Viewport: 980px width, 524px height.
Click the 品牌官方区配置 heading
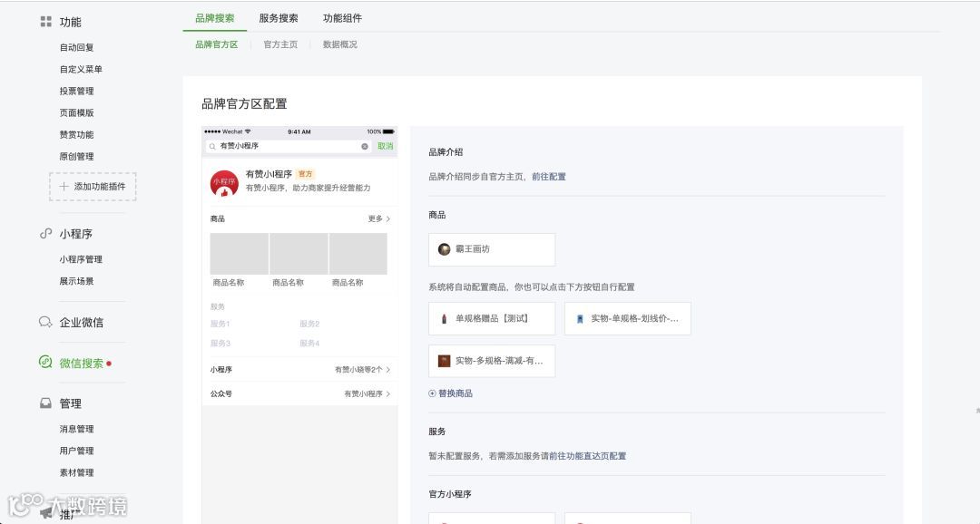tap(244, 103)
